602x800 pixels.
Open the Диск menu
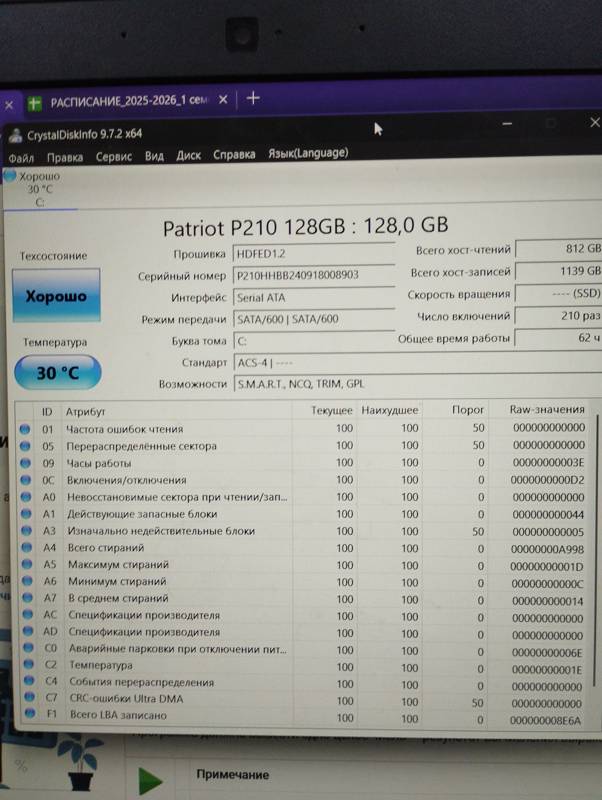point(188,155)
